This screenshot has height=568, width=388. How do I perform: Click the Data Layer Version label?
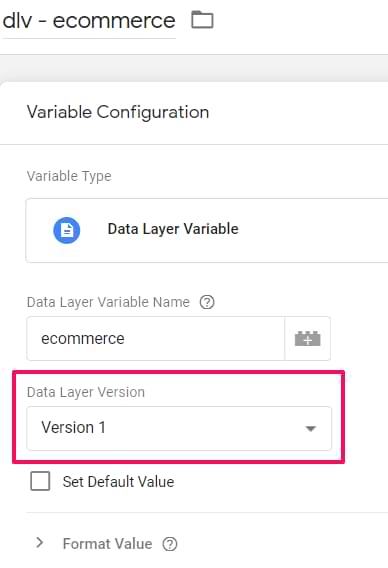[86, 392]
